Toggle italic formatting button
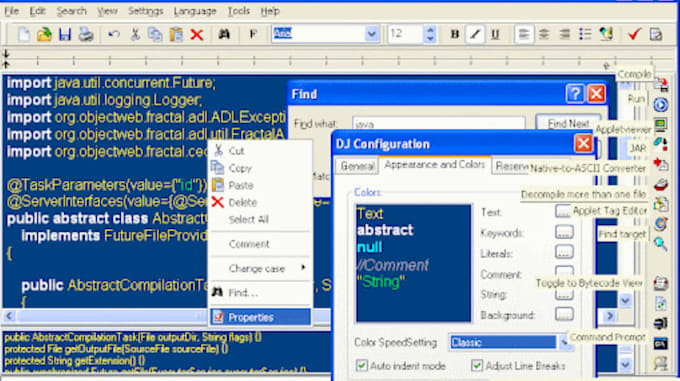Viewport: 680px width, 381px height. [475, 34]
